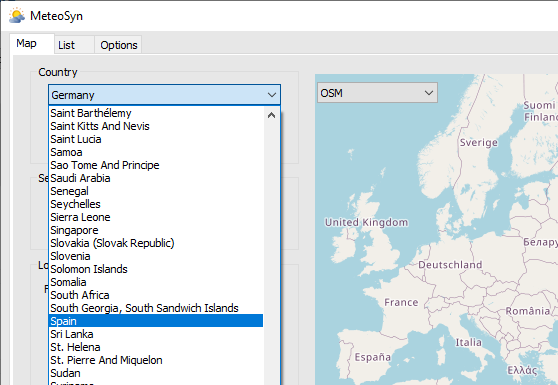558x385 pixels.
Task: Open the List tab
Action: click(74, 45)
